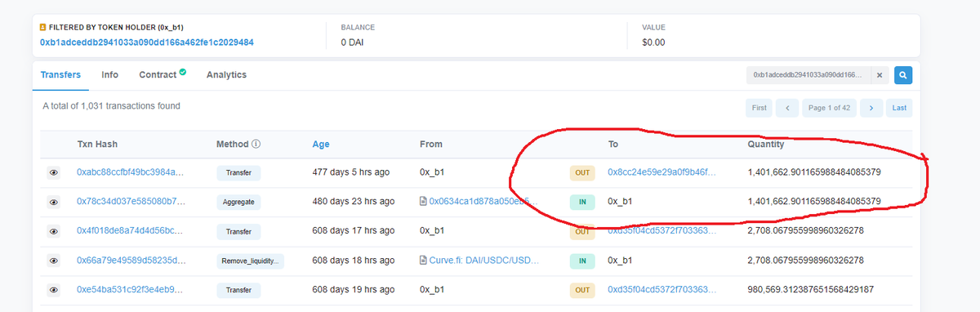The image size is (980, 312).
Task: Click Aggregate method badge
Action: coord(239,202)
